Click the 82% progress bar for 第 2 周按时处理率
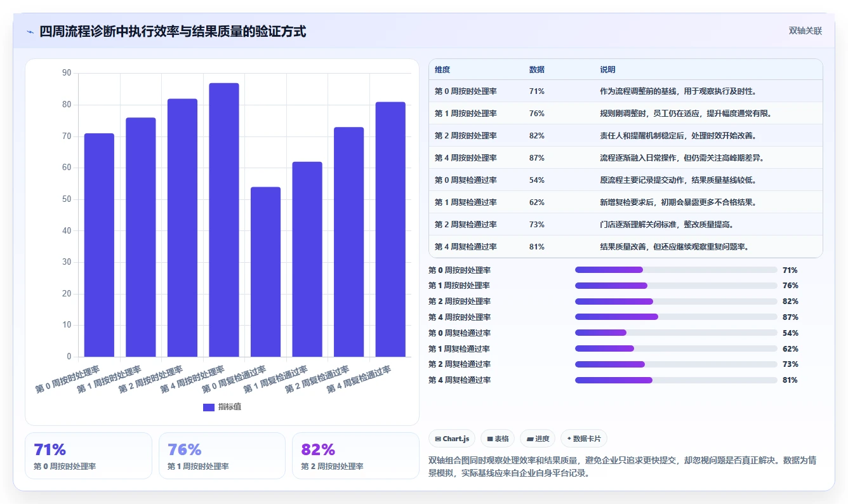Viewport: 848px width, 504px height. [676, 302]
